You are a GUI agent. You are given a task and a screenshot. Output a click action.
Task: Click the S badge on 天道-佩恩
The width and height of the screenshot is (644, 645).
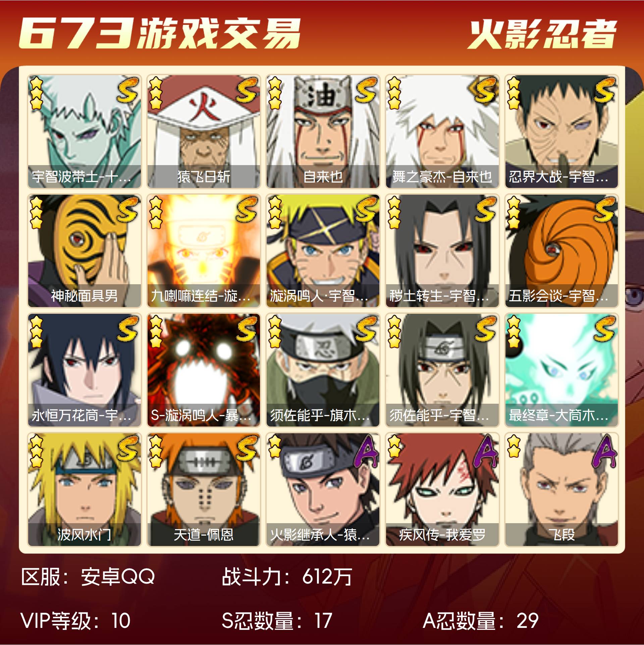pos(247,448)
